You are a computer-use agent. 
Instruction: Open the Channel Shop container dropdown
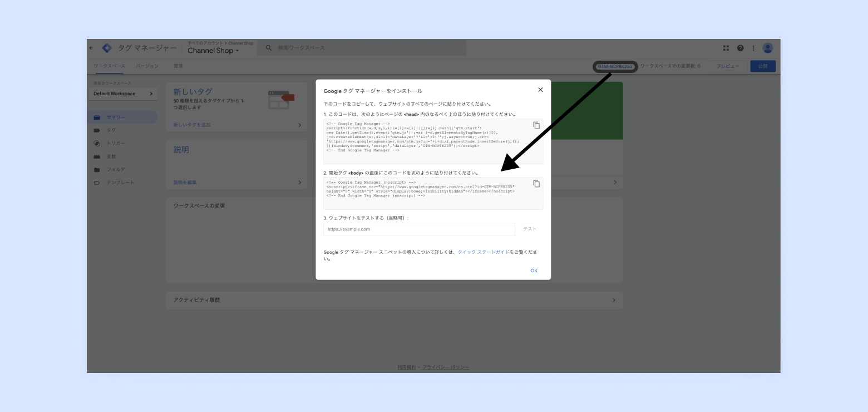(x=213, y=51)
